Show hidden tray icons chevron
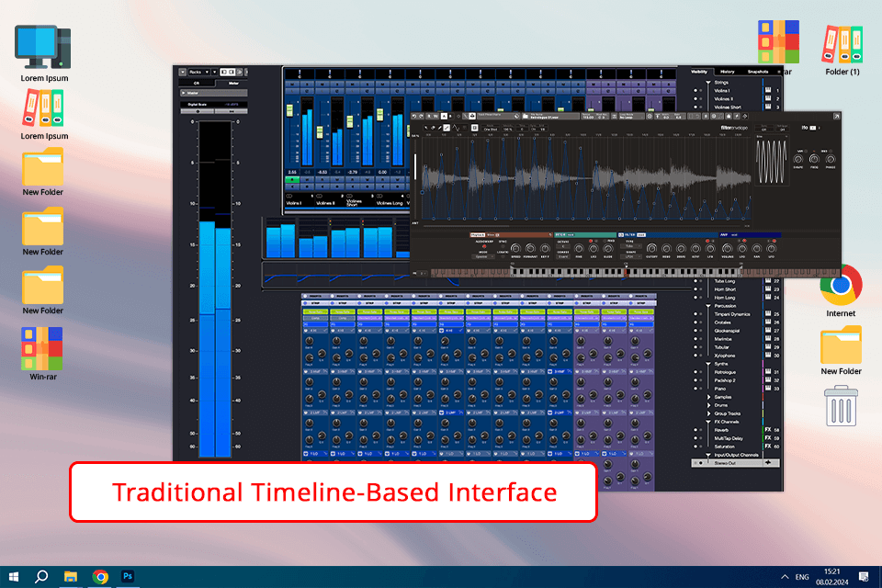882x588 pixels. [x=785, y=577]
